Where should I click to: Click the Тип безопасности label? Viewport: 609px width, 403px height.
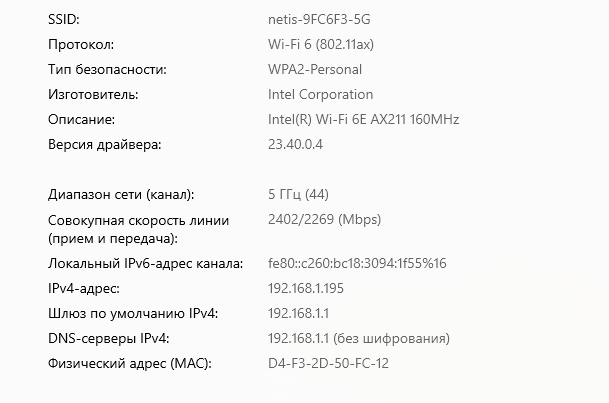click(x=107, y=70)
